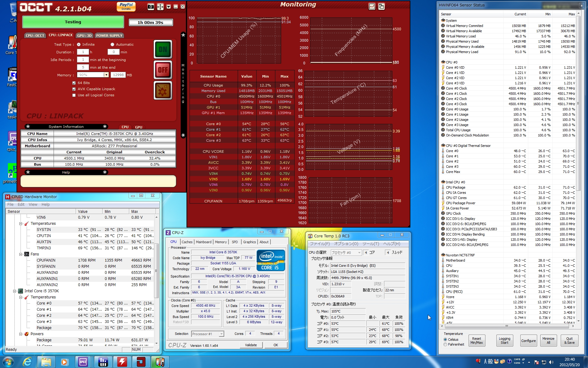Click the PayPal Donate icon

click(x=126, y=6)
